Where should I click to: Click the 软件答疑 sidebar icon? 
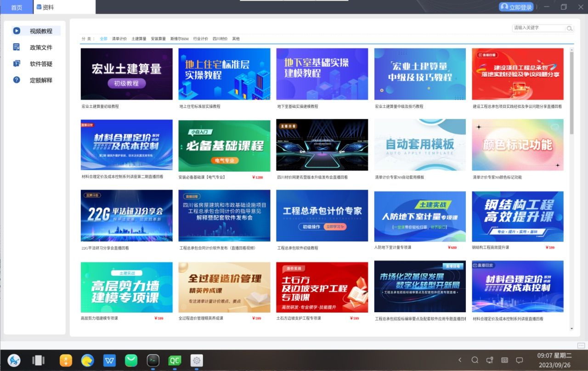tap(17, 63)
